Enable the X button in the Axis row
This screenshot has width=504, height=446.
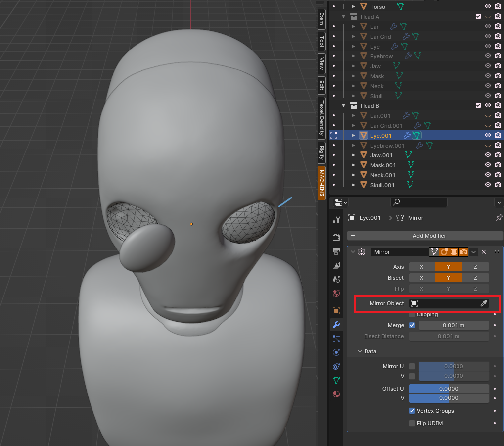coord(422,267)
